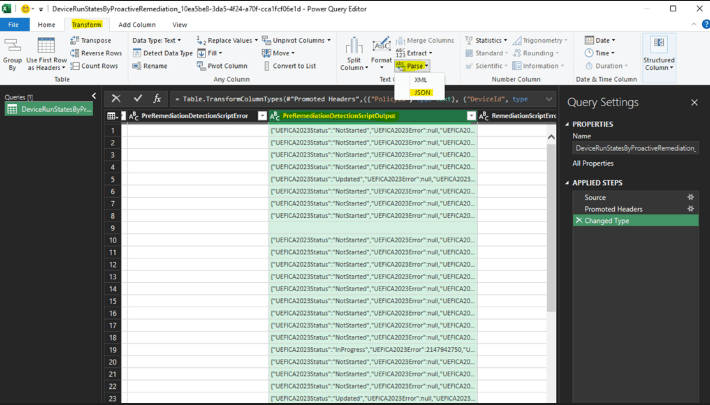Click row 5 Updated status cell
Screen dimensions: 710x405
(373, 179)
